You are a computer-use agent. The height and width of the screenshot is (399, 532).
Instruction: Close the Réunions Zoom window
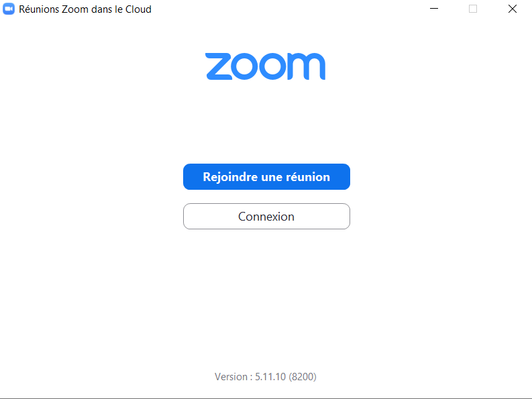[x=513, y=9]
